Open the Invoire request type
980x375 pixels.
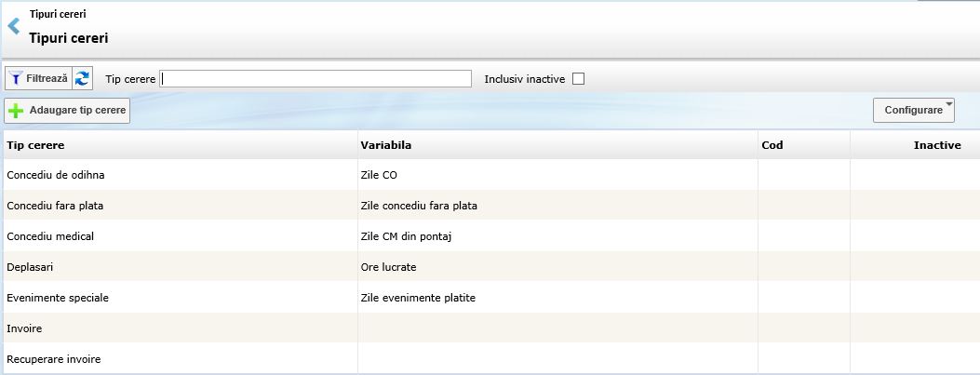coord(24,328)
